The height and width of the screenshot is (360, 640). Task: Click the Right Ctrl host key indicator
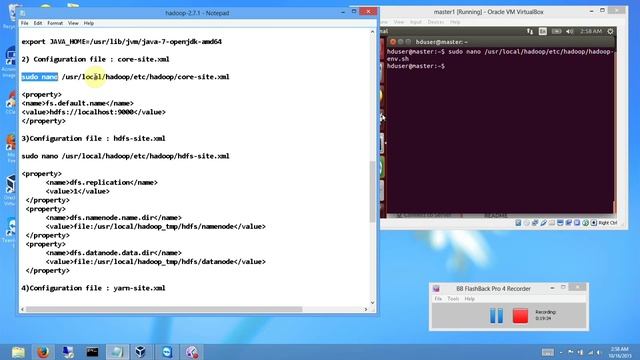click(608, 223)
